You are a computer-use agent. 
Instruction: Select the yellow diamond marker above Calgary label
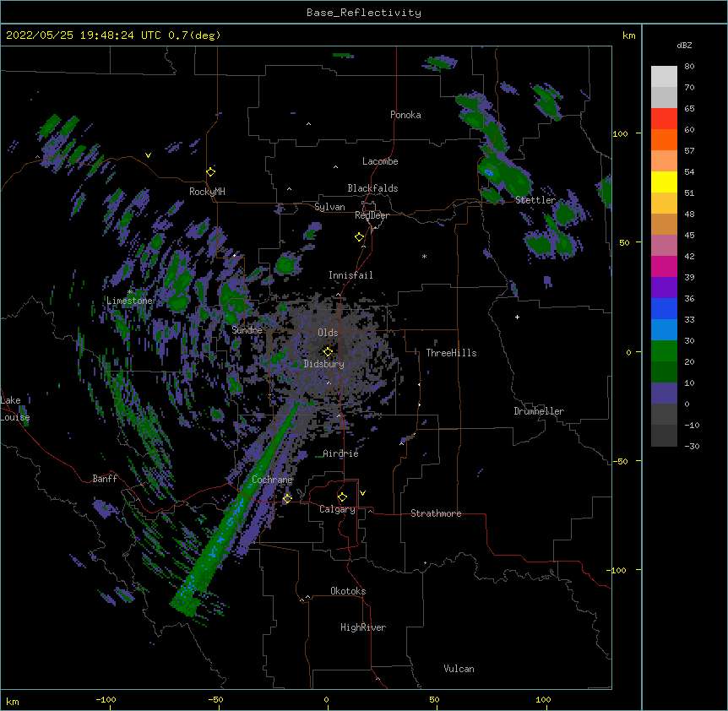[342, 497]
